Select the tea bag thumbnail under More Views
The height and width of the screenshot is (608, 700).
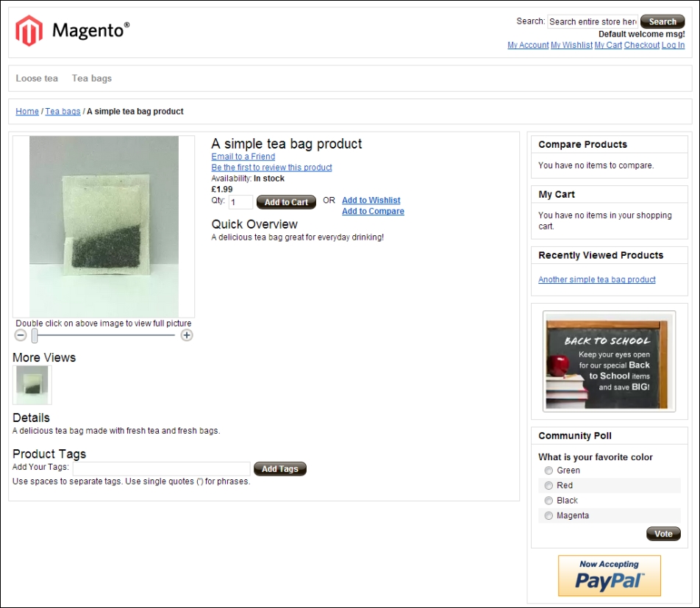click(32, 385)
